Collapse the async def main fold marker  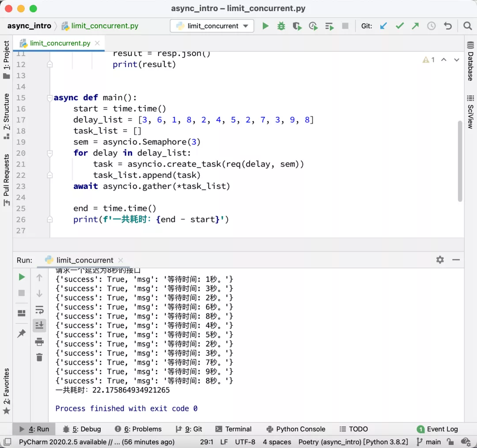[x=50, y=98]
